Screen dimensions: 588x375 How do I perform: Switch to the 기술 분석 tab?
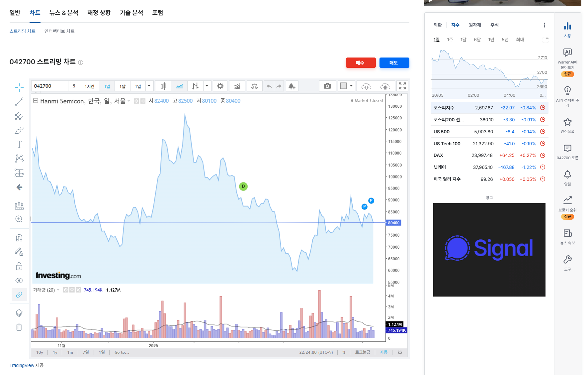pos(131,13)
